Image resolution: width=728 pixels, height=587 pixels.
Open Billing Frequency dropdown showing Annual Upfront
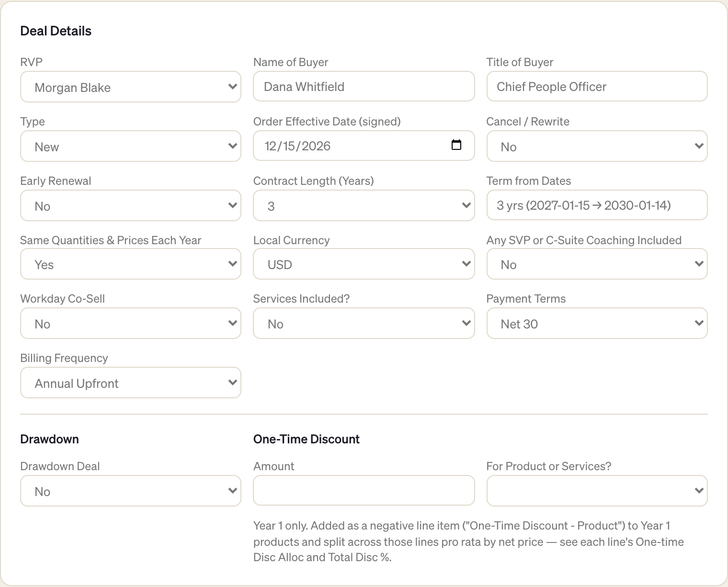[131, 383]
